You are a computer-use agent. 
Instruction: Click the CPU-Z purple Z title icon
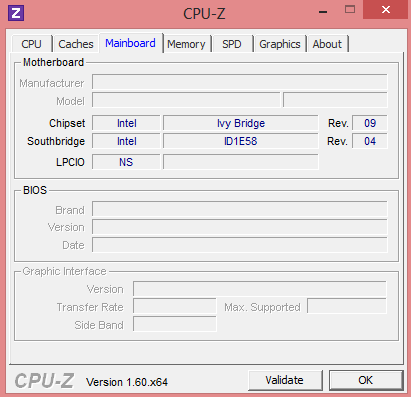coord(16,13)
